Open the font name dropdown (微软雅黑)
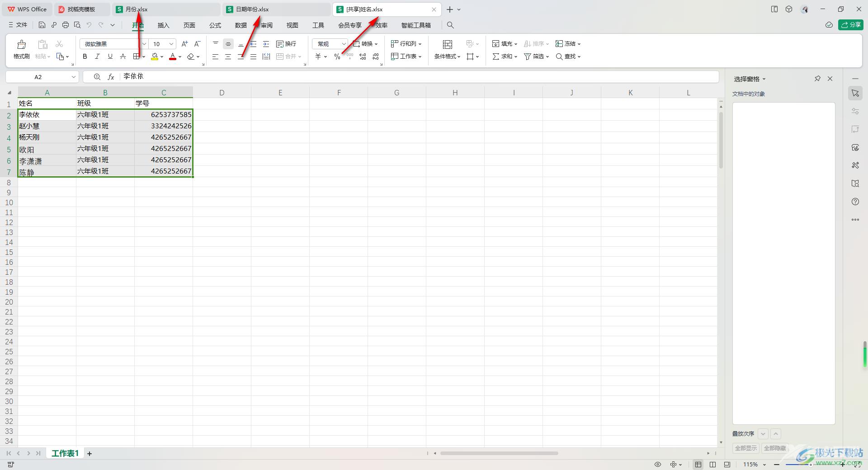 click(144, 44)
